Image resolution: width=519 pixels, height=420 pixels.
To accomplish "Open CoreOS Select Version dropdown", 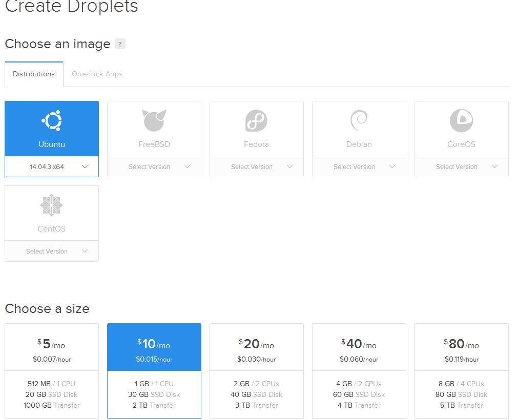I will (x=462, y=166).
